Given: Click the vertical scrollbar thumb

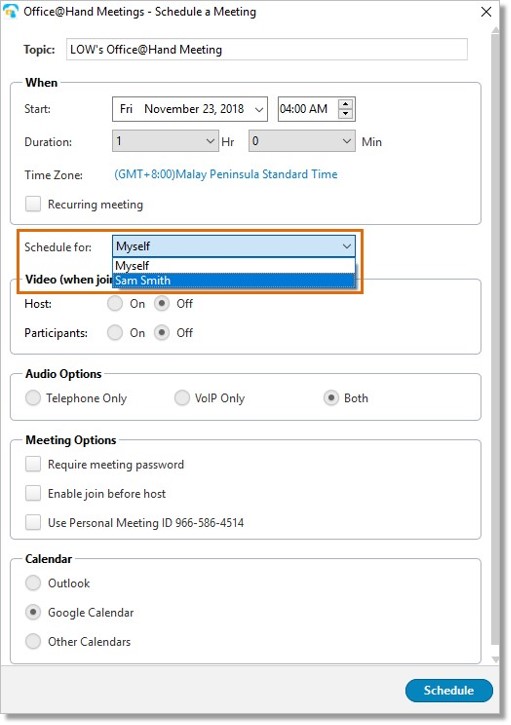Looking at the screenshot, I should click(495, 340).
